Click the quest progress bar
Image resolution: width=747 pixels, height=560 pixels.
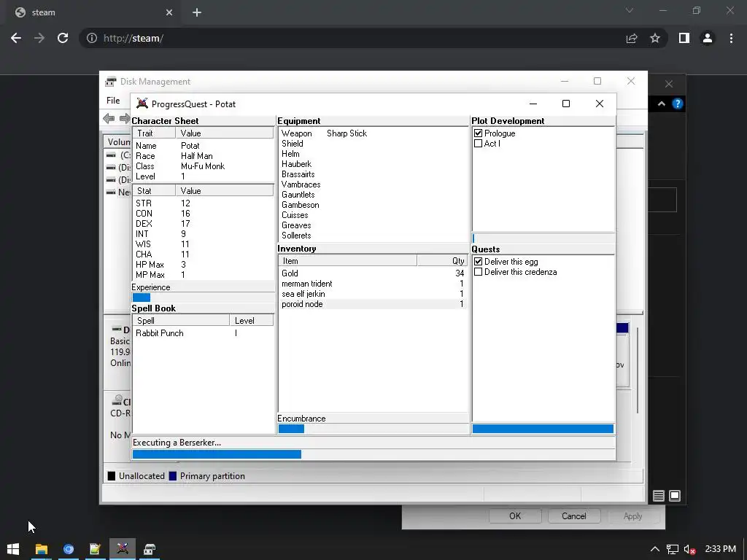pos(543,429)
